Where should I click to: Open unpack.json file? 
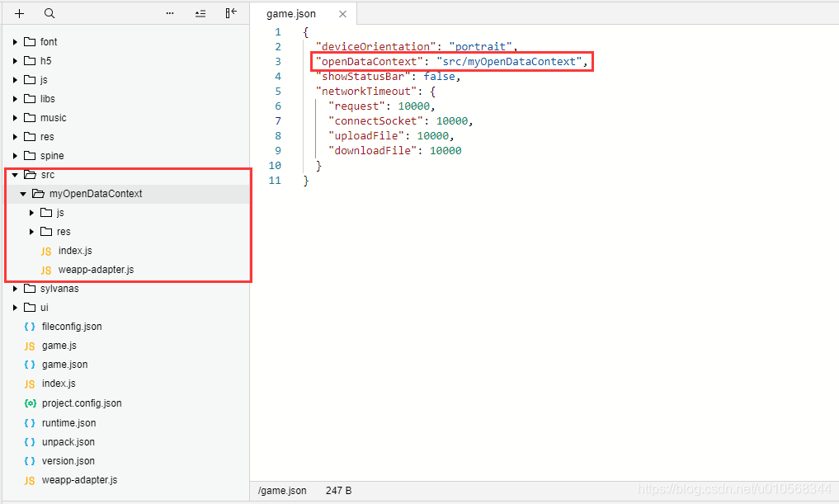pos(68,442)
